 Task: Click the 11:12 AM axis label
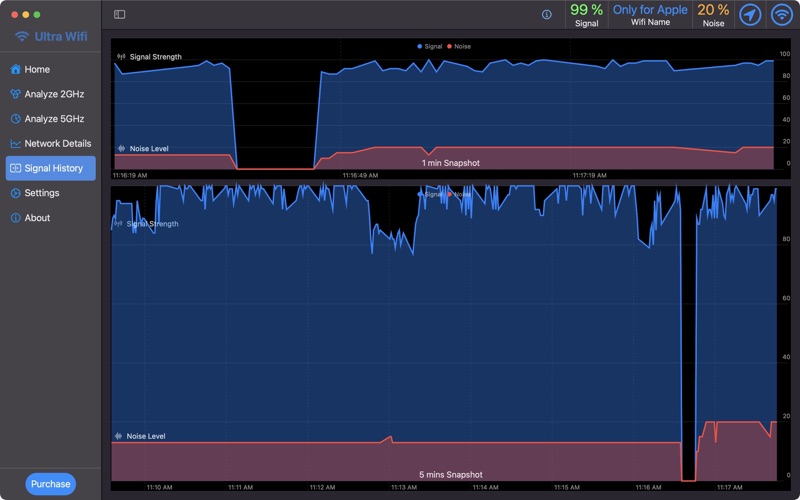click(322, 488)
